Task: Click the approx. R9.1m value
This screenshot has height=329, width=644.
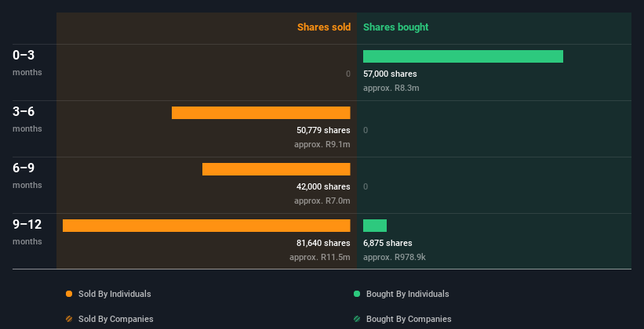Action: 322,144
